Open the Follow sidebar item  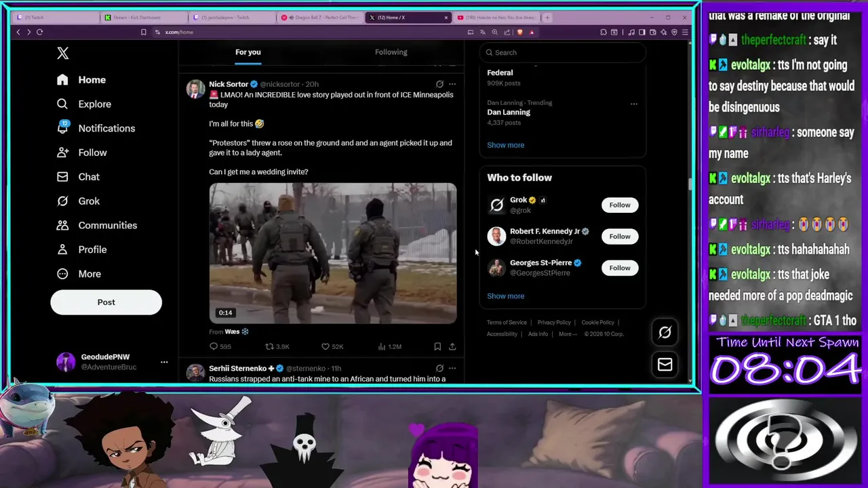[x=82, y=152]
